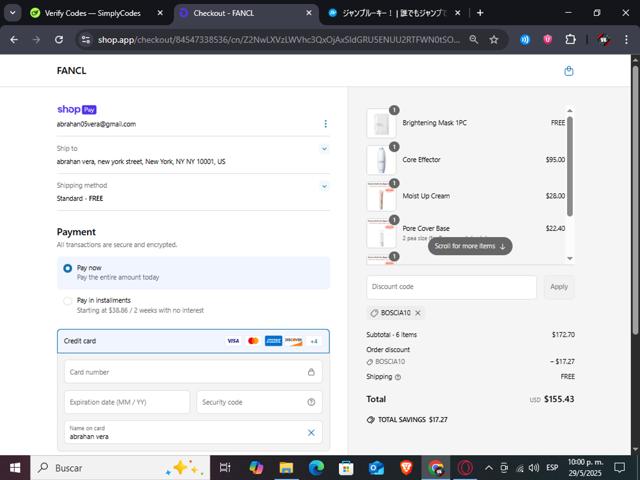
Task: Click the Moist Up Cream thumbnail
Action: (x=381, y=196)
